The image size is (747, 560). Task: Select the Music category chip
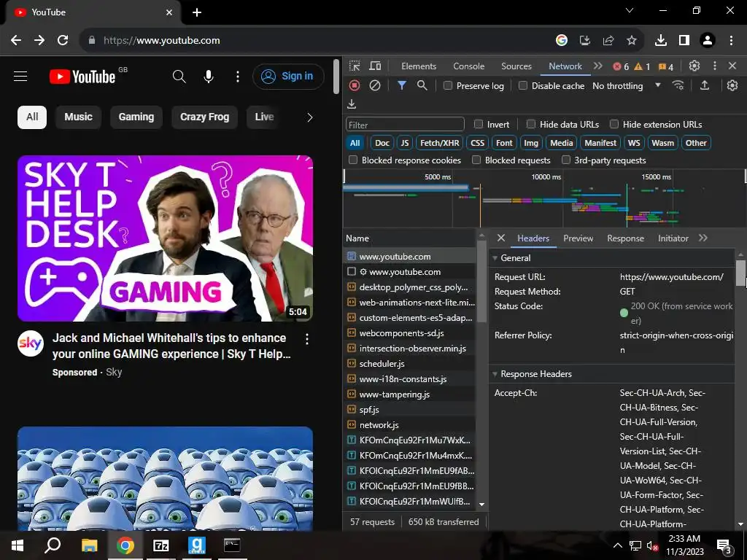tap(78, 117)
